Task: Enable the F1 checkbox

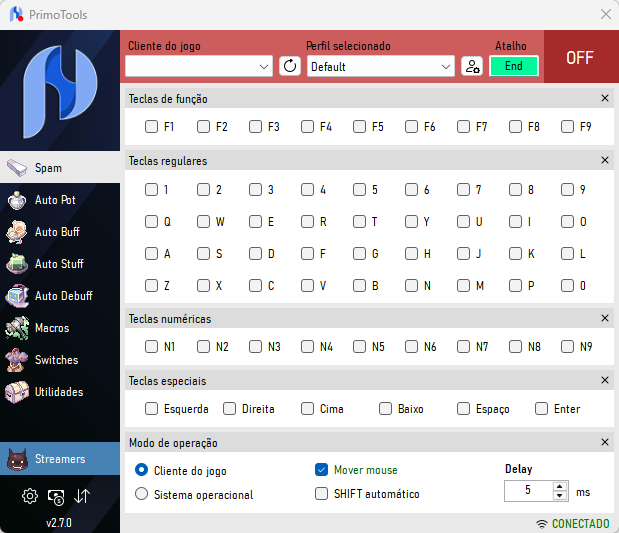Action: tap(151, 127)
